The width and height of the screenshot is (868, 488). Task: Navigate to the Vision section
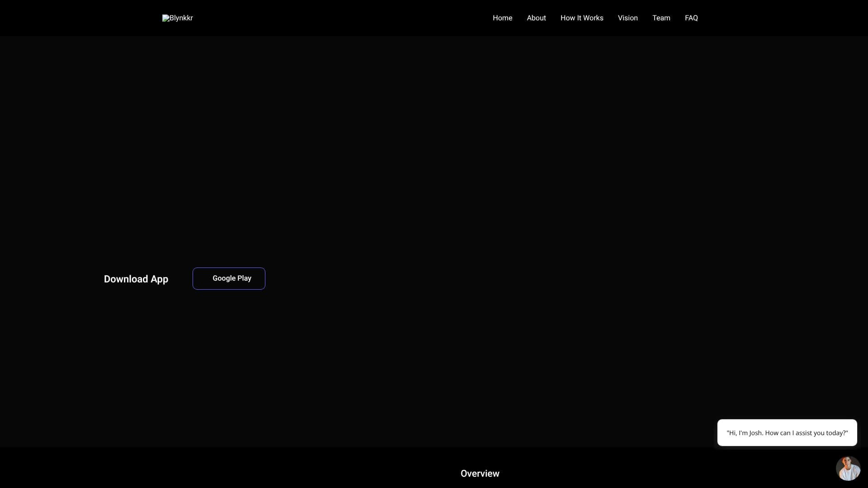click(x=627, y=18)
